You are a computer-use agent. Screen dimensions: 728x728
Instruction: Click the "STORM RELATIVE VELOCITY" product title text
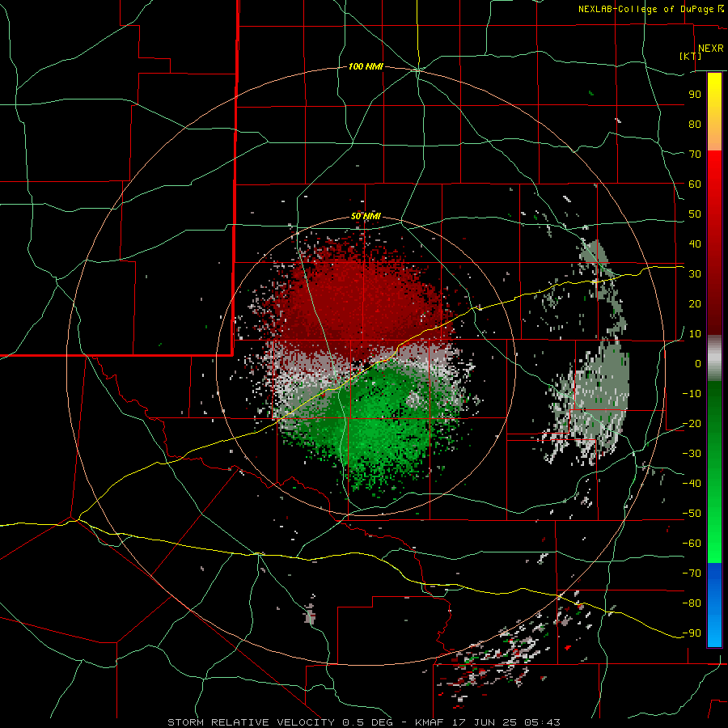pos(251,722)
